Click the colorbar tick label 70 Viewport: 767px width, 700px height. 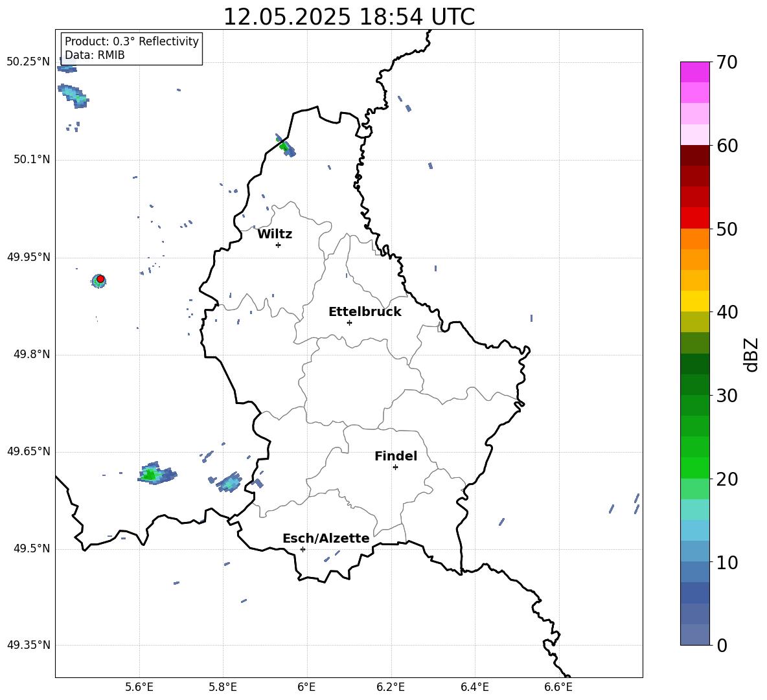pyautogui.click(x=727, y=63)
